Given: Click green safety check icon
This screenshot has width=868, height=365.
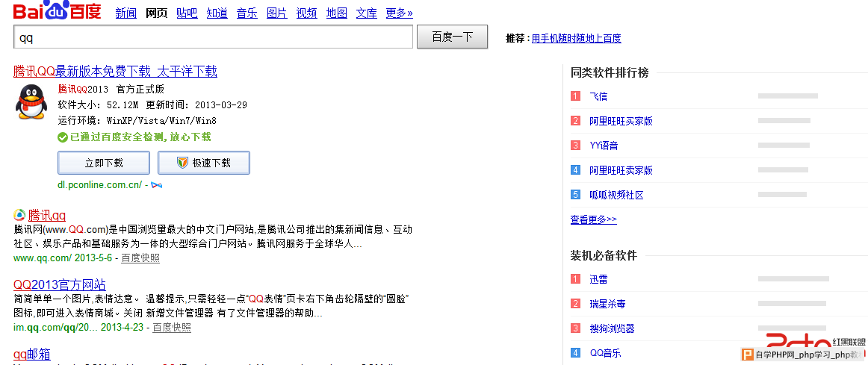Looking at the screenshot, I should point(62,137).
